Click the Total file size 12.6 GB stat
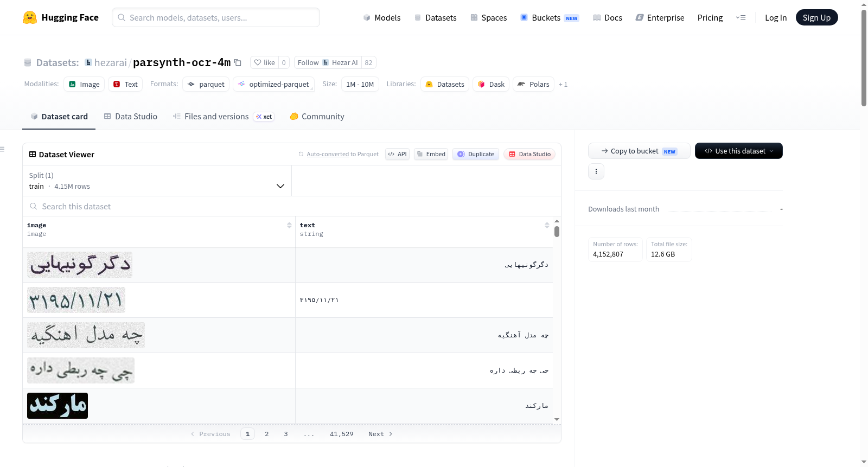The height and width of the screenshot is (467, 868). 669,250
